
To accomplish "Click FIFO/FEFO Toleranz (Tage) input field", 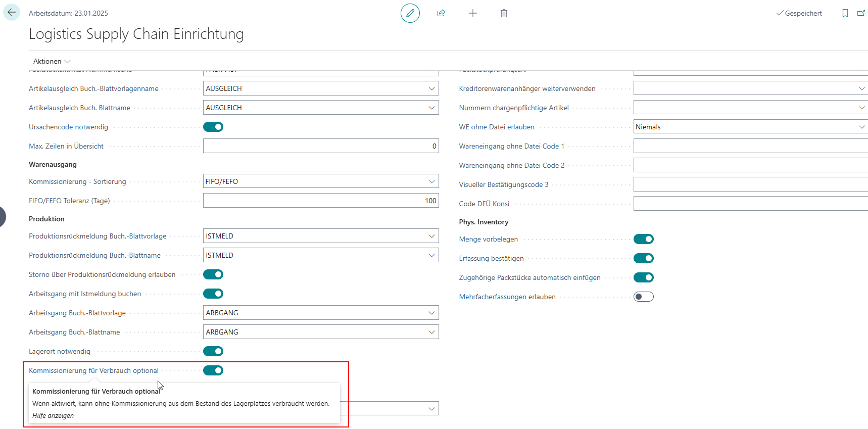I will 320,201.
